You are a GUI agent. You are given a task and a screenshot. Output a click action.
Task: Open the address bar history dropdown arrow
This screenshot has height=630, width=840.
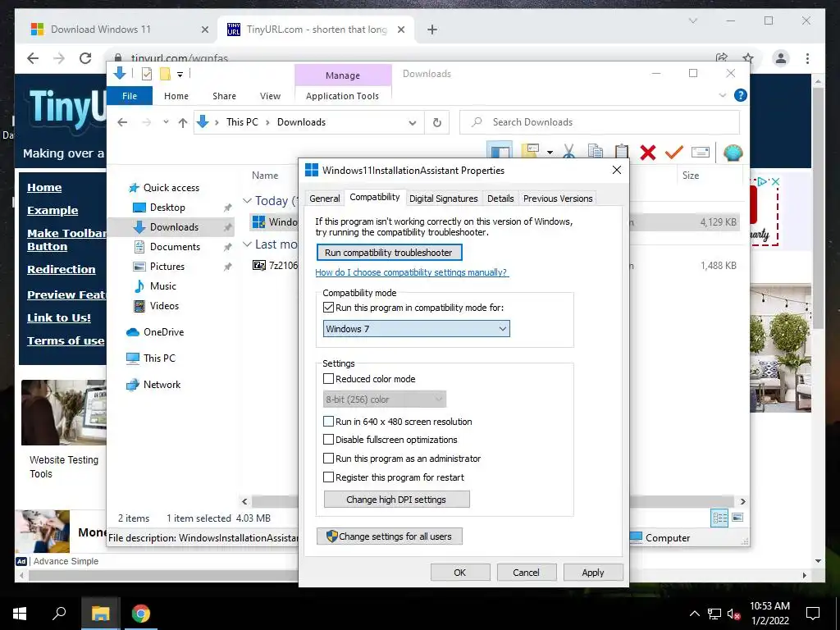tap(412, 123)
